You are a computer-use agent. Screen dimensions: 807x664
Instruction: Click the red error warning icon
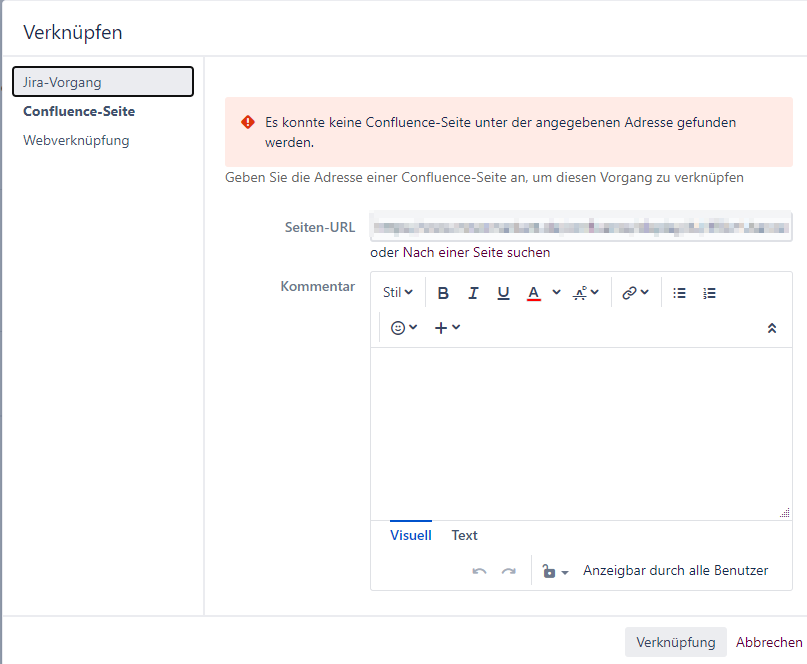click(x=248, y=123)
